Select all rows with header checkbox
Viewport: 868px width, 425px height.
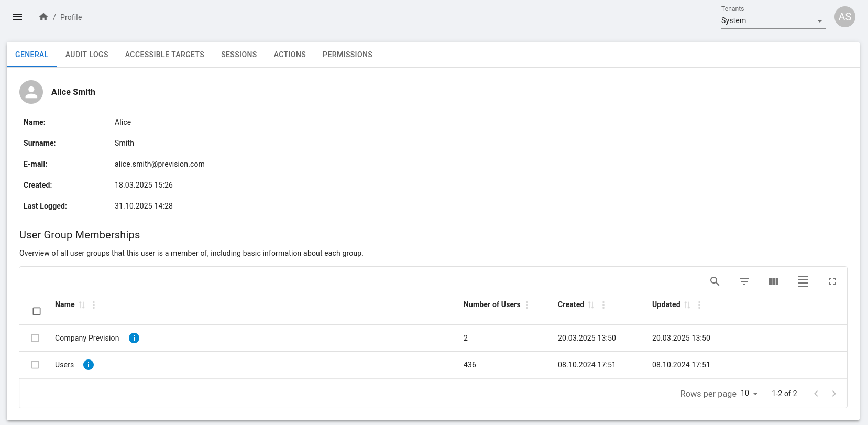coord(37,311)
